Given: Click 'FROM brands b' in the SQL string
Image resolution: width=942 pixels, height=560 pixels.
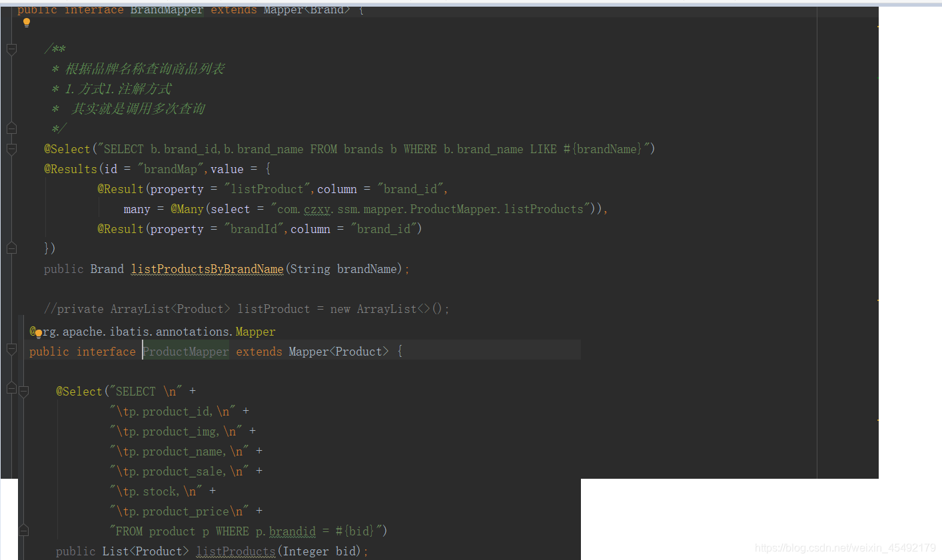Looking at the screenshot, I should click(353, 149).
